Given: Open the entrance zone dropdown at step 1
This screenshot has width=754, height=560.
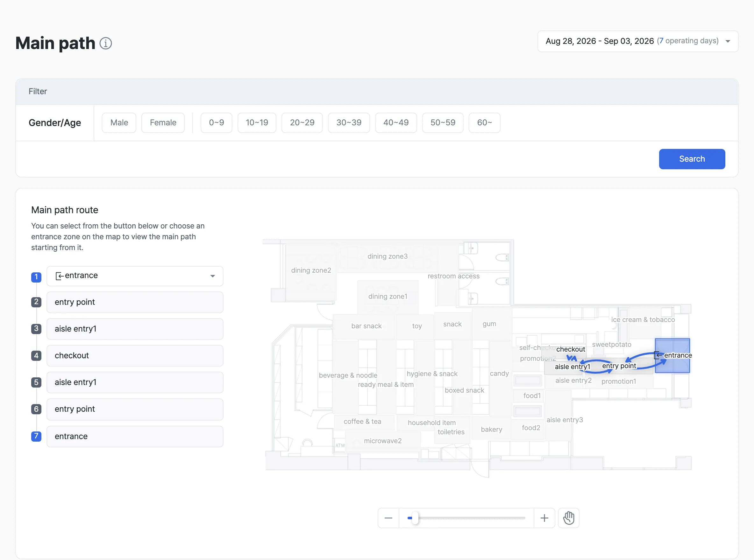Looking at the screenshot, I should pos(135,276).
